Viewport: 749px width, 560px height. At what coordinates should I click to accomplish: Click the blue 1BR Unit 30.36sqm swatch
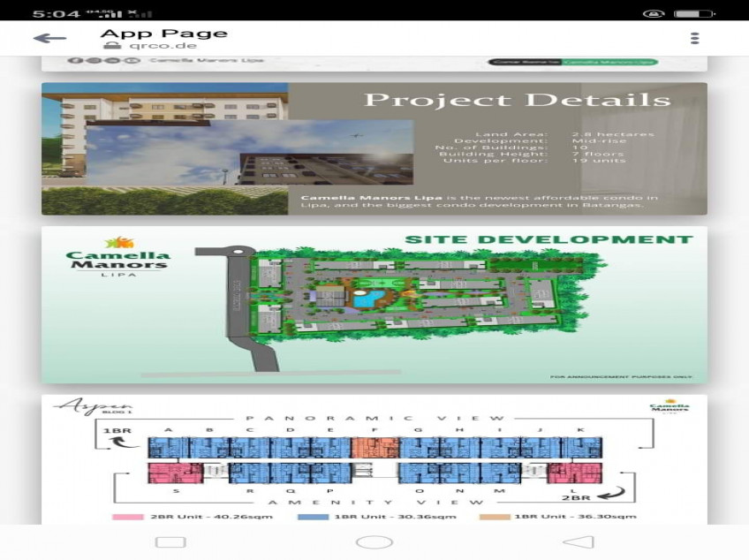click(x=312, y=516)
